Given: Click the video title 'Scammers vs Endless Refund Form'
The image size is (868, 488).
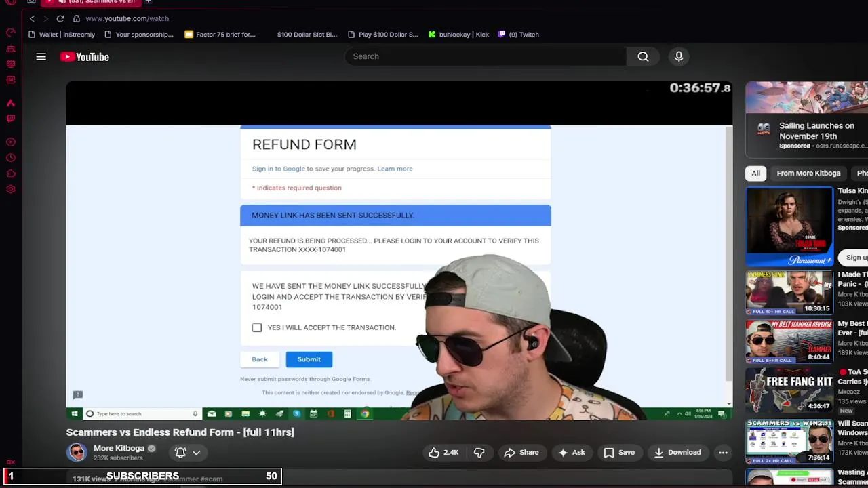Looking at the screenshot, I should coord(180,432).
